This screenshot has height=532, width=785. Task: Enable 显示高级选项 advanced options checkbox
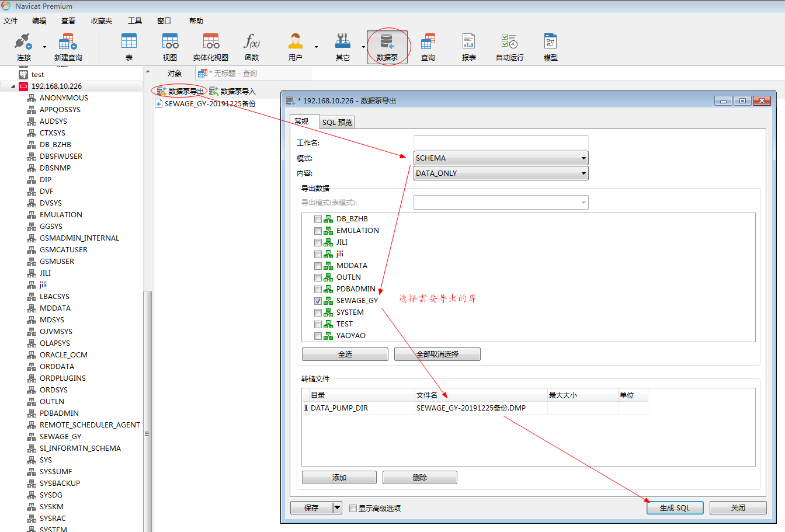pos(353,508)
